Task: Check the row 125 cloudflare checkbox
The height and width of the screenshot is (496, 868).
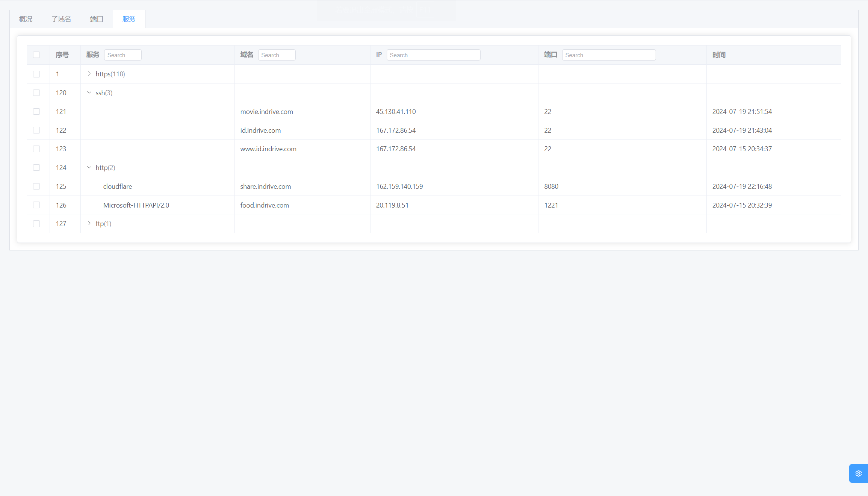Action: pos(36,187)
